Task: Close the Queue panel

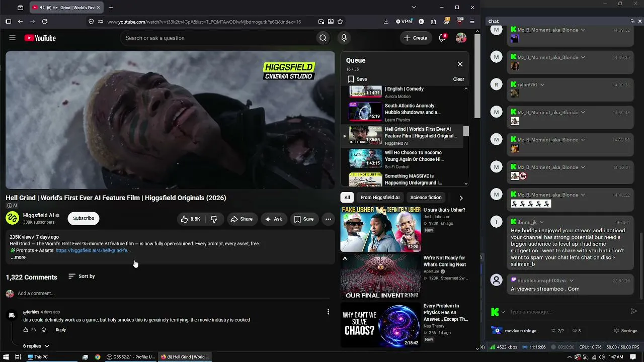Action: (460, 64)
